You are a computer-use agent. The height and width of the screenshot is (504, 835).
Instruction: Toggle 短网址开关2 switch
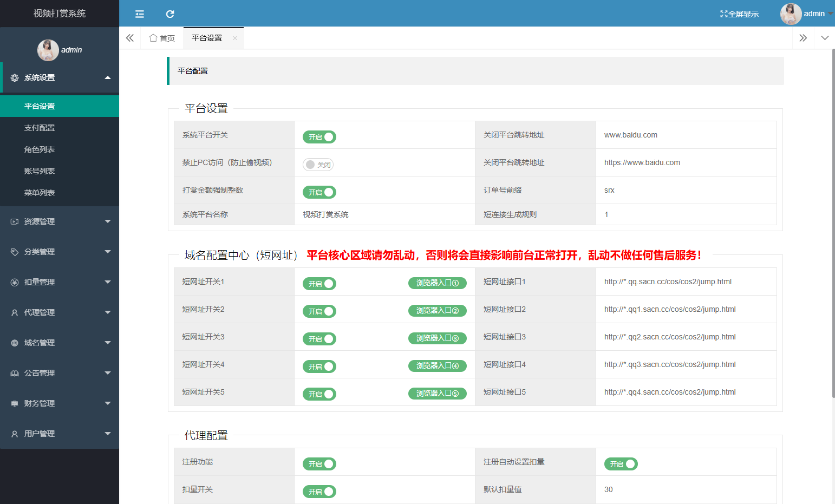[x=319, y=311]
